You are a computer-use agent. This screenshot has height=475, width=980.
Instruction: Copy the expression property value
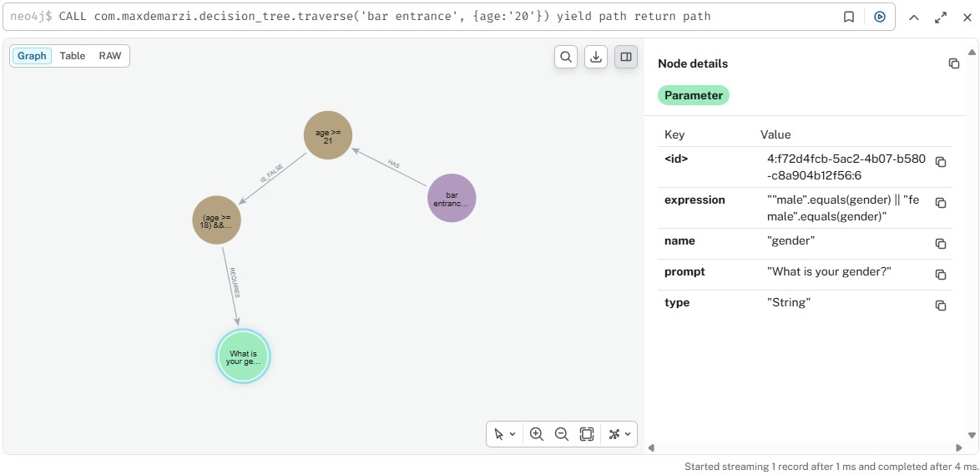(941, 203)
